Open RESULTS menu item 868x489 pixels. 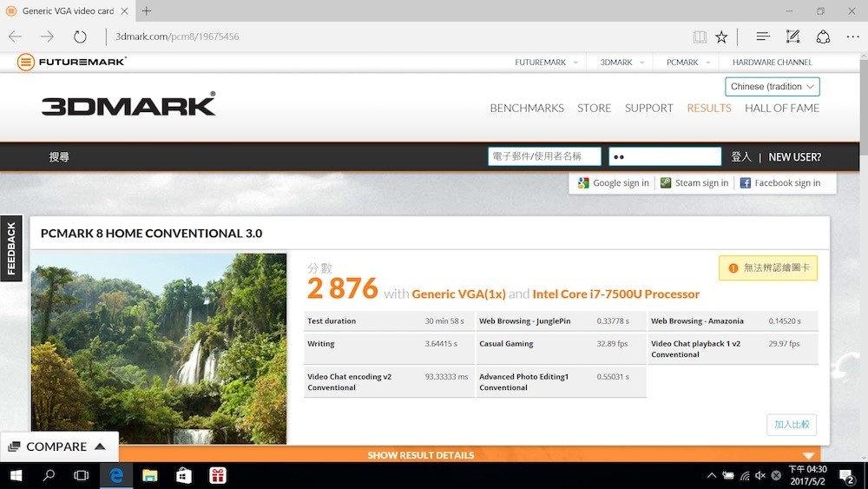click(x=709, y=108)
